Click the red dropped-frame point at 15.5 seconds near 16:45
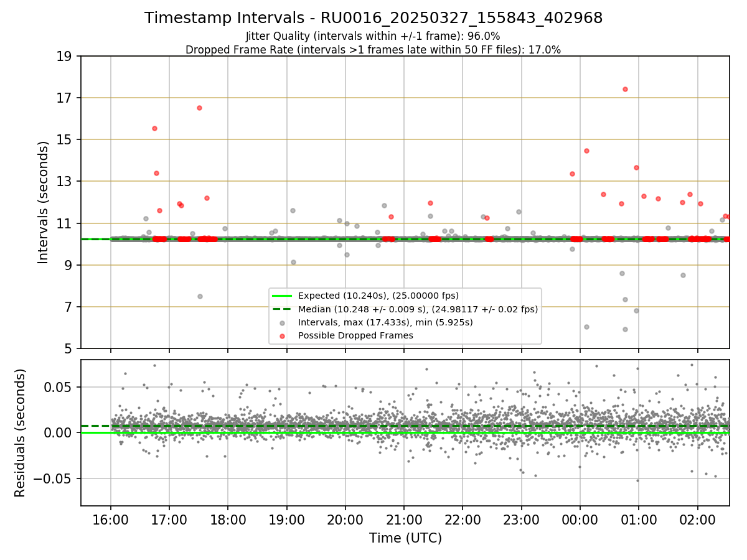Image resolution: width=747 pixels, height=560 pixels. (x=154, y=128)
